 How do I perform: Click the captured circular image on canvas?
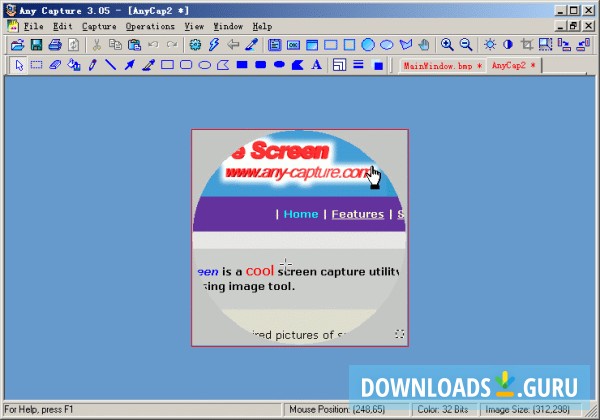point(300,238)
